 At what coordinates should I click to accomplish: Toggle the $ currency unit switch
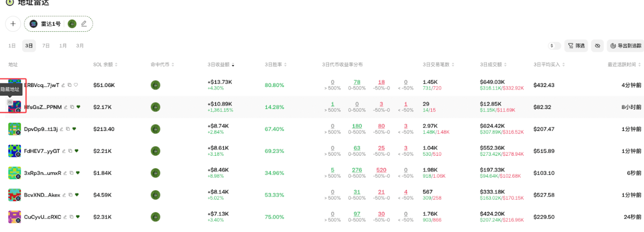(x=554, y=46)
